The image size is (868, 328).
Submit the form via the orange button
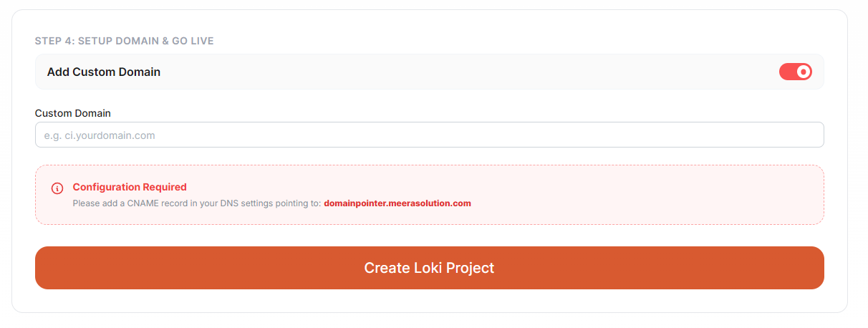click(x=430, y=268)
